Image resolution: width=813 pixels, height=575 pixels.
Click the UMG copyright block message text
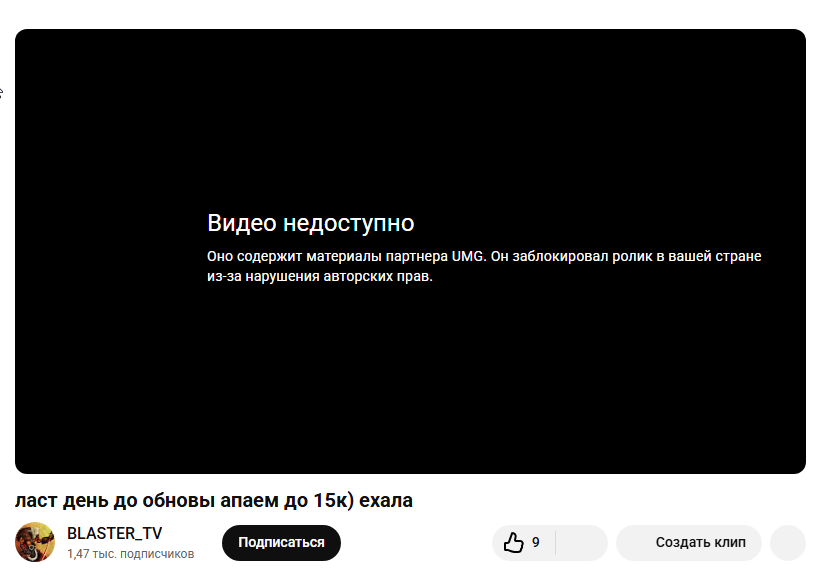coord(484,266)
